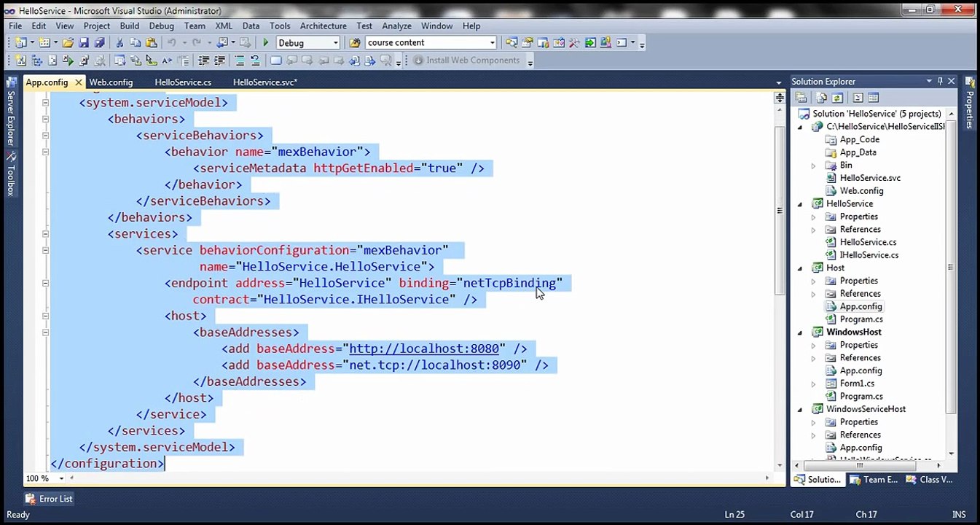The image size is (980, 525).
Task: Open the Error List panel button
Action: (x=49, y=499)
